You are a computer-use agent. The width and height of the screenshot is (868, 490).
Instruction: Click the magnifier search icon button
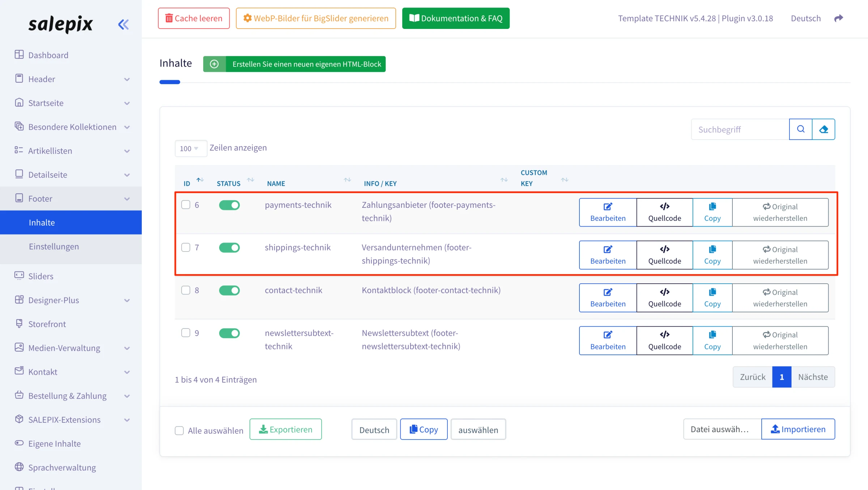click(801, 129)
